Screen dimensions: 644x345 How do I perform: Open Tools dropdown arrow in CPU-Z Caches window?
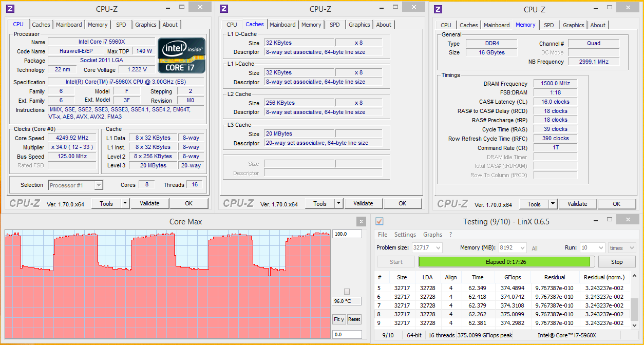click(338, 203)
